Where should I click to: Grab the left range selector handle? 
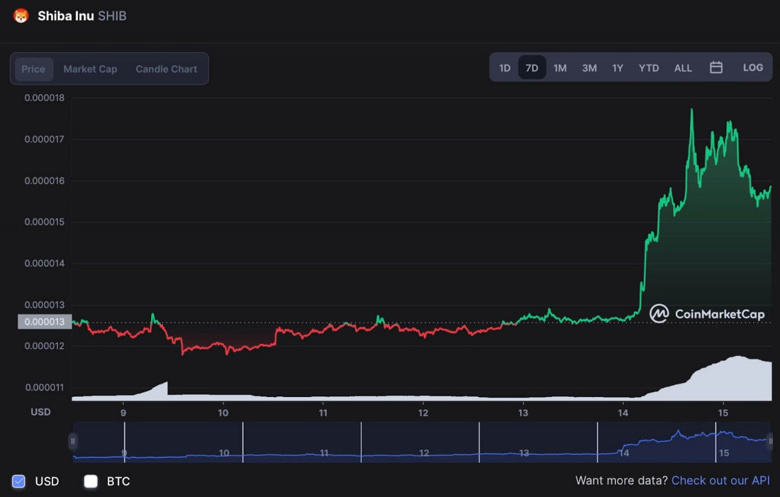[x=73, y=441]
